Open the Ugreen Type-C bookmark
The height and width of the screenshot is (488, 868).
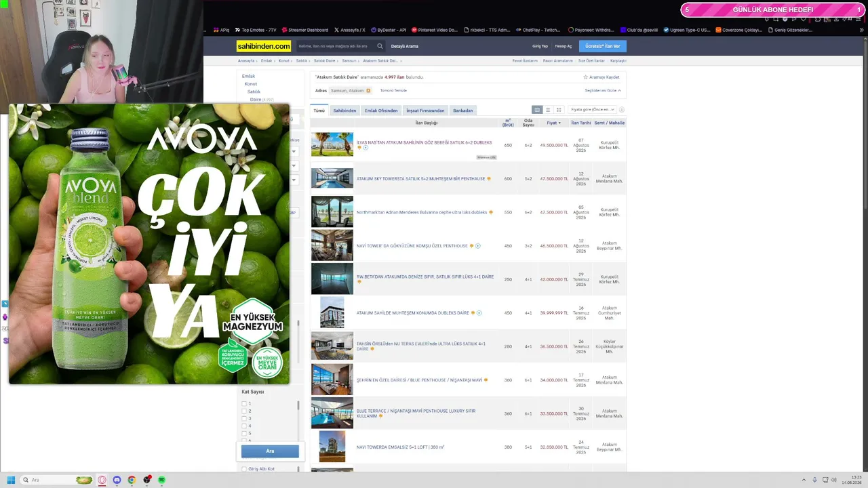click(x=687, y=30)
